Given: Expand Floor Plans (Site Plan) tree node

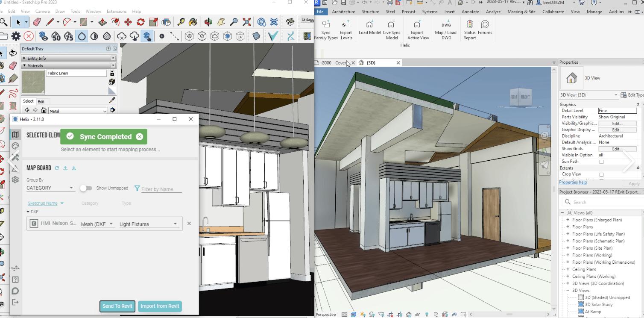Looking at the screenshot, I should click(568, 248).
